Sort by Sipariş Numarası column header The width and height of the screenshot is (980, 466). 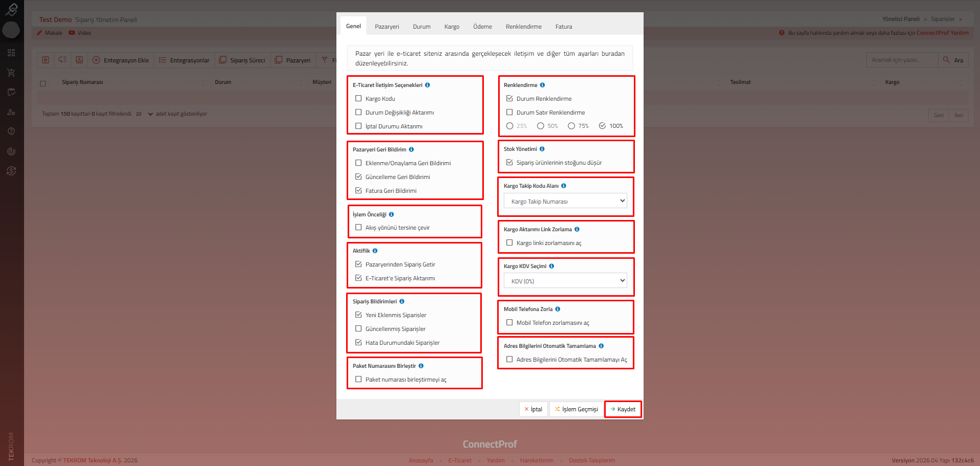tap(82, 82)
